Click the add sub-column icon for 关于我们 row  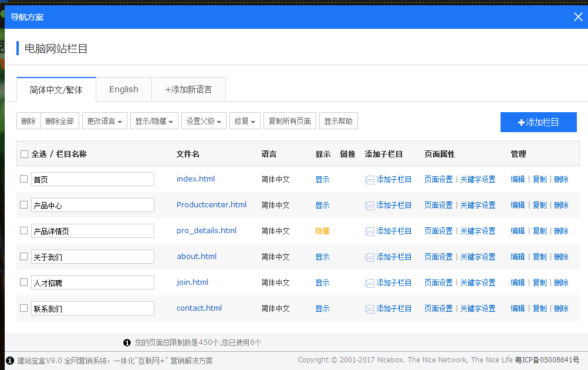click(369, 257)
